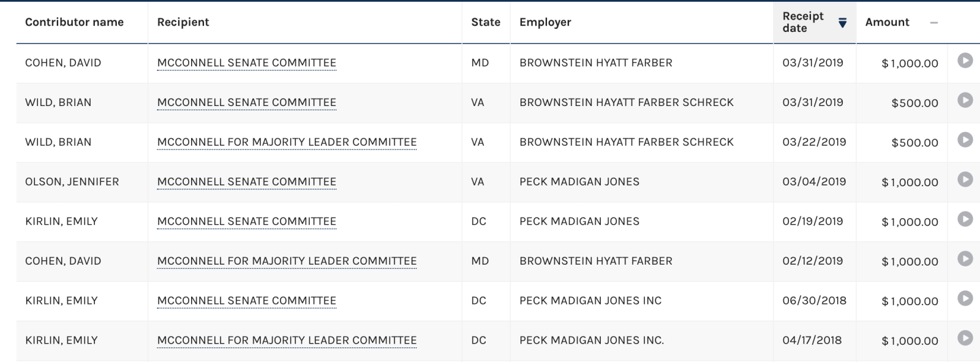Screen dimensions: 980x362
Task: Open McConnell For Majority Leader Committee, Wild row
Action: 287,142
